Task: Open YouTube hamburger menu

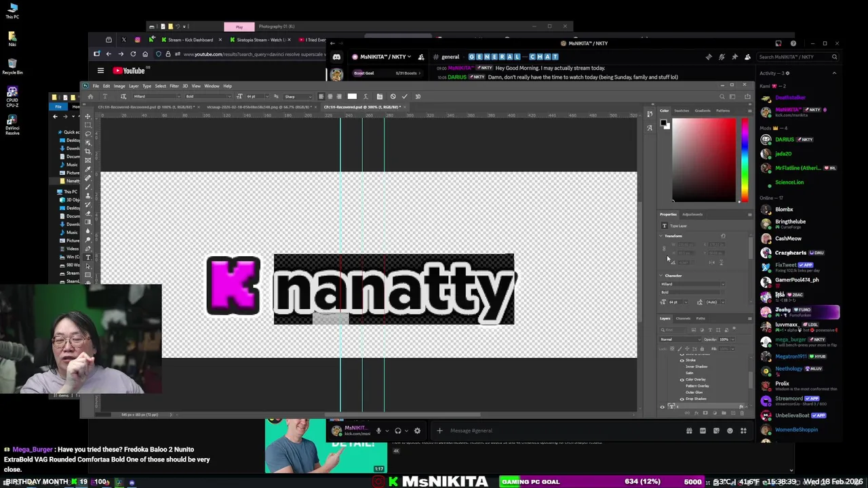Action: point(100,70)
